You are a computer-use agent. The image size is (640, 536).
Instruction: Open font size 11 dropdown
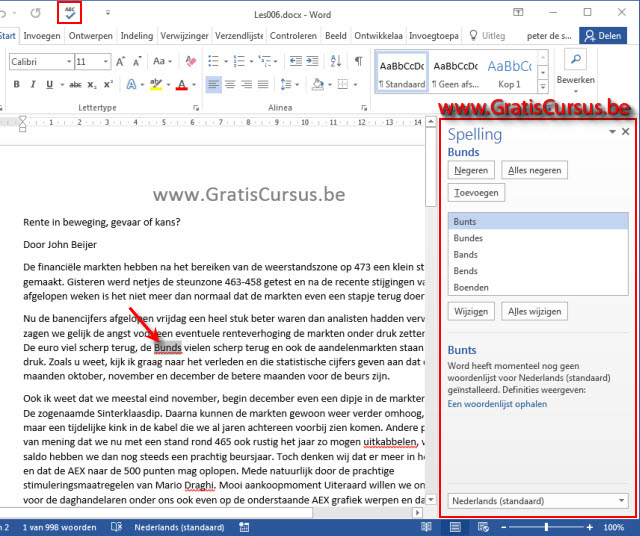[105, 62]
